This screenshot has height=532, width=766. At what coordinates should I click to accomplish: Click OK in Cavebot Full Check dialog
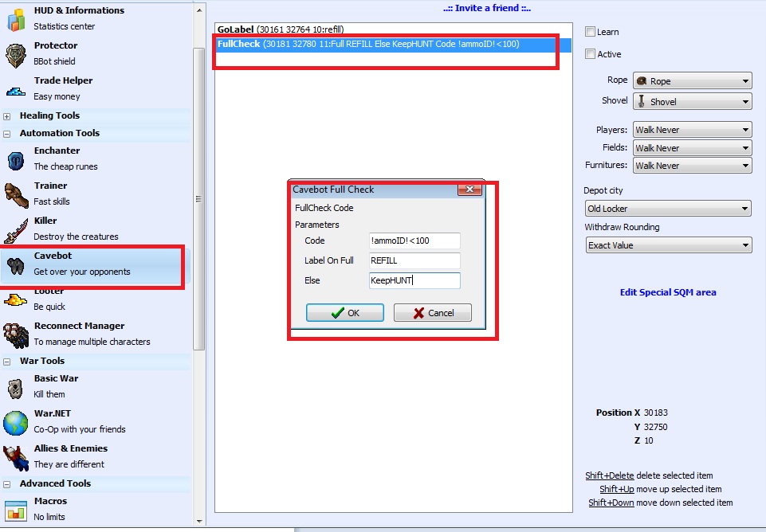coord(344,313)
